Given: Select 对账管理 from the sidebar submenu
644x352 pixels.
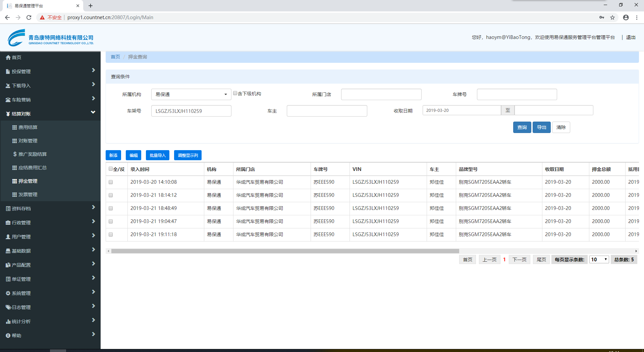Looking at the screenshot, I should [28, 141].
